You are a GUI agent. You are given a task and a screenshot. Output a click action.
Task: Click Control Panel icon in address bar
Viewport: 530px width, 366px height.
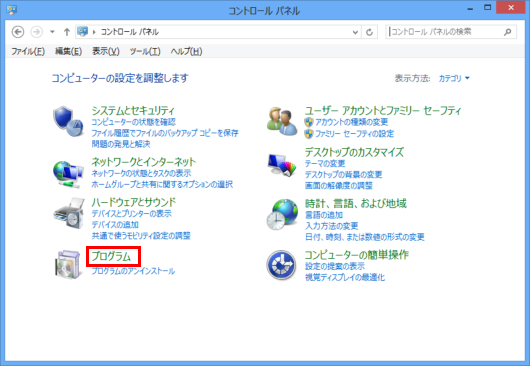82,32
